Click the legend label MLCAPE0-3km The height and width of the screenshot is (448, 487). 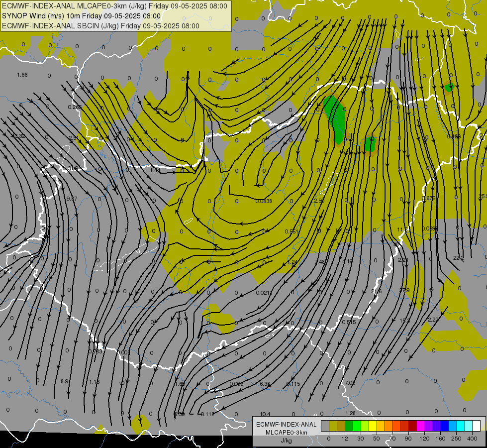click(x=286, y=433)
